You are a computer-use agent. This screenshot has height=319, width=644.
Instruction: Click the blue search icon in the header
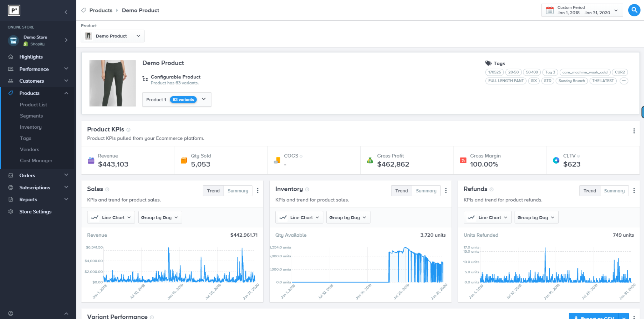(634, 10)
